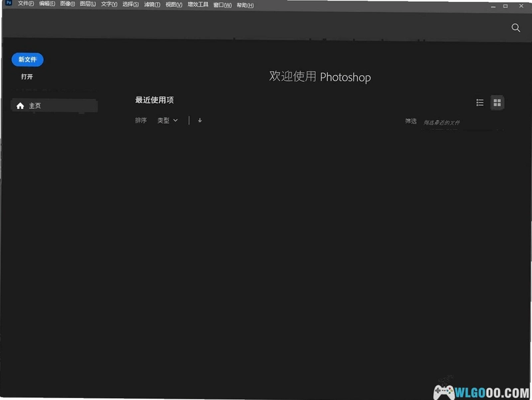Open the 选择(S) menu

[x=130, y=5]
